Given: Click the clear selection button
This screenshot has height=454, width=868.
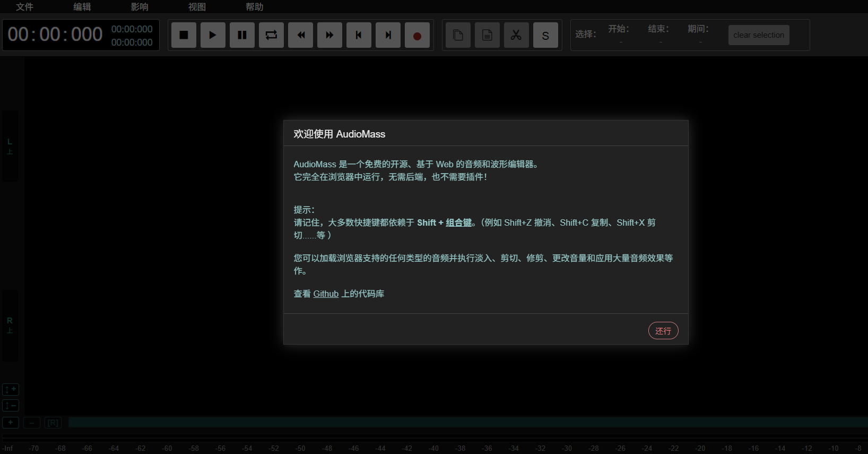Looking at the screenshot, I should click(759, 35).
